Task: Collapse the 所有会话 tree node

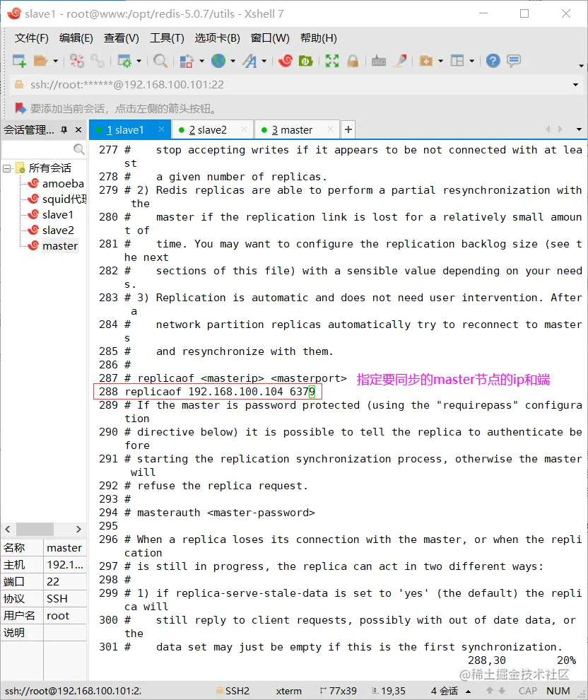Action: click(x=6, y=168)
